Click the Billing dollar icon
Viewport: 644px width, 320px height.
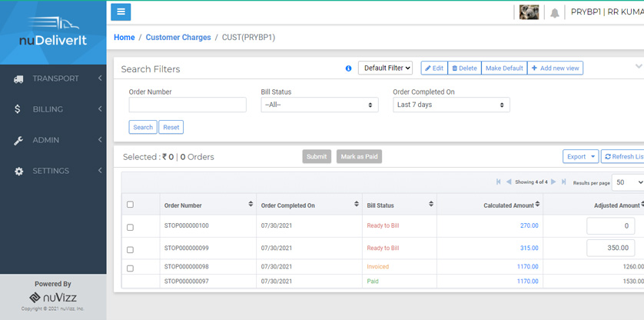(x=17, y=109)
